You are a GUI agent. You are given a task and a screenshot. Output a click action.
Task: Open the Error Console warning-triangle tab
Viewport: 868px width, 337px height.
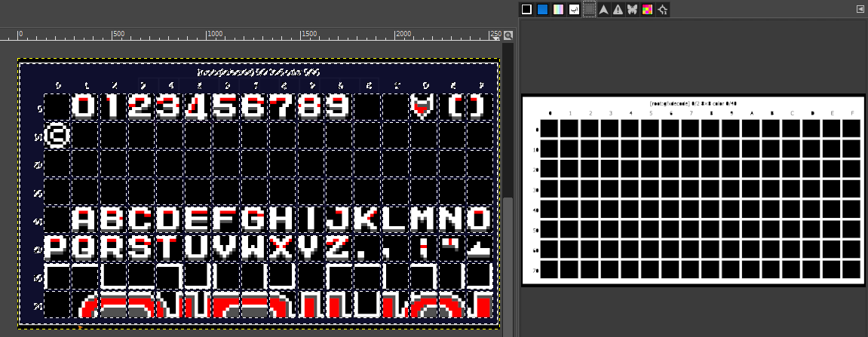click(x=618, y=9)
